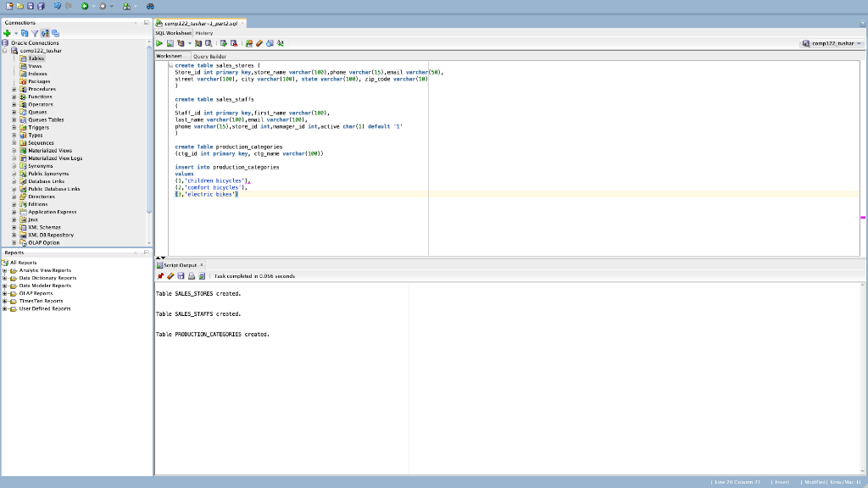
Task: Expand the Procedures node
Action: tap(14, 89)
